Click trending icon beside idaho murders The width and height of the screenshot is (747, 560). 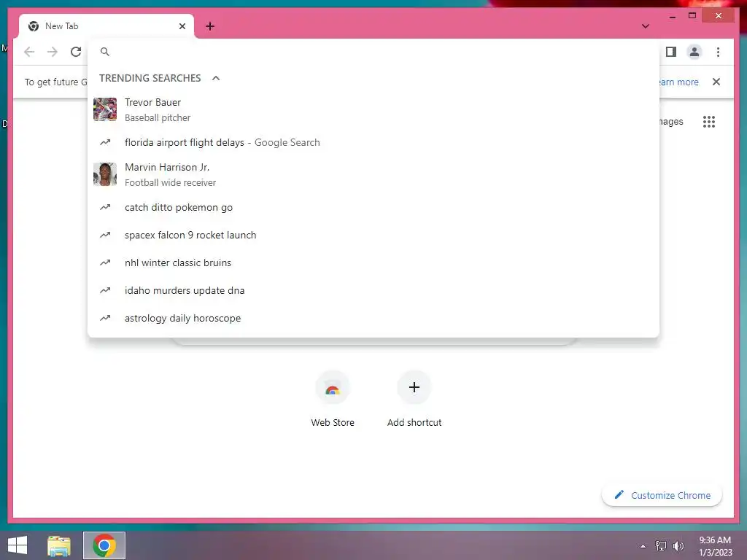(105, 290)
